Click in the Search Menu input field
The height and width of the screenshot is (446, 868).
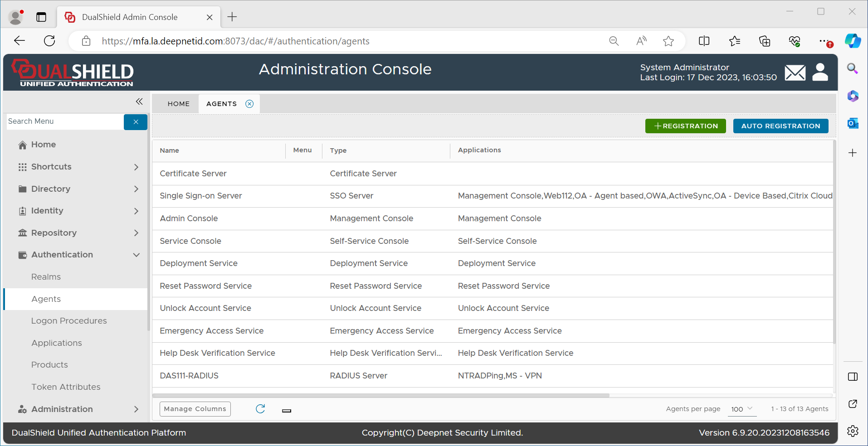click(64, 121)
